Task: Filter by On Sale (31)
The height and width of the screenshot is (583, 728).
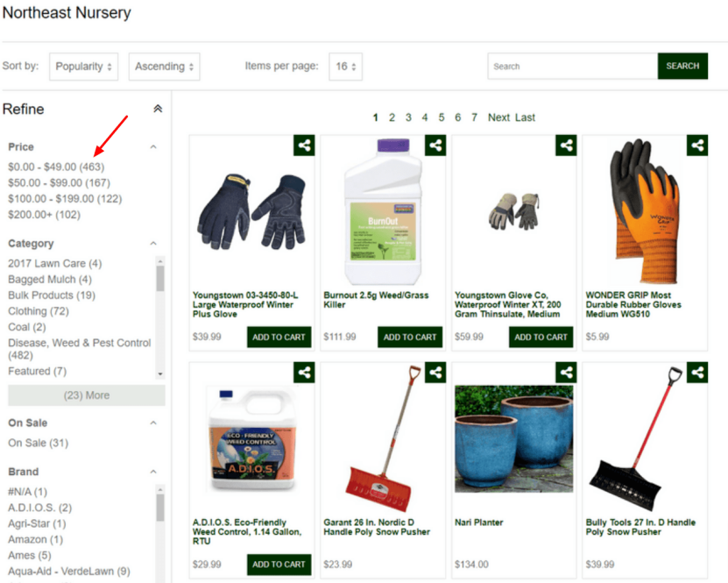Action: click(x=38, y=444)
